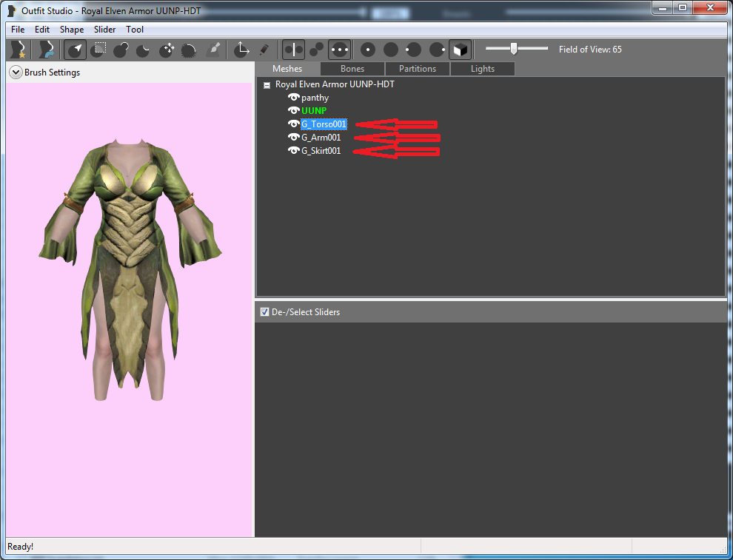The image size is (733, 560).
Task: Open the File menu
Action: [x=18, y=30]
